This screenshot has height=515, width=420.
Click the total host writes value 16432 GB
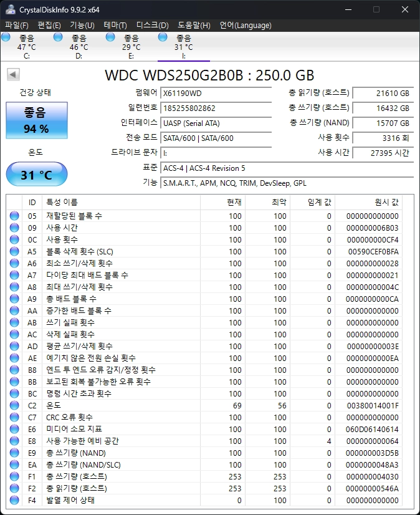click(x=383, y=108)
